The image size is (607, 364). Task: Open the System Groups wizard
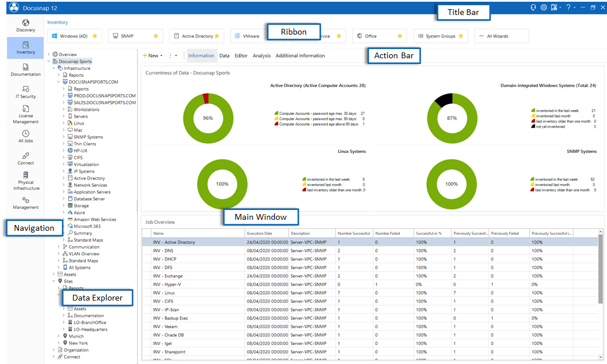click(441, 36)
